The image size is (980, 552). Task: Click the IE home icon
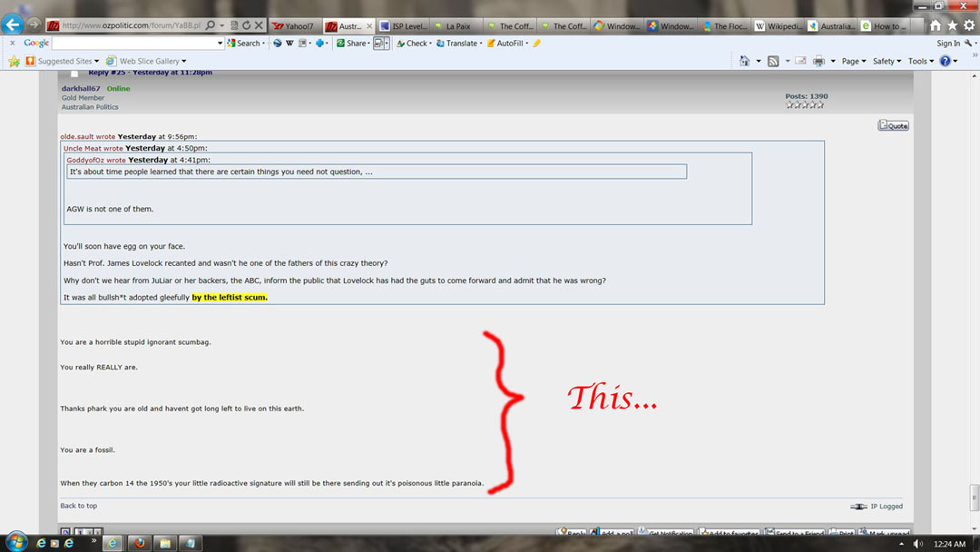click(x=936, y=25)
